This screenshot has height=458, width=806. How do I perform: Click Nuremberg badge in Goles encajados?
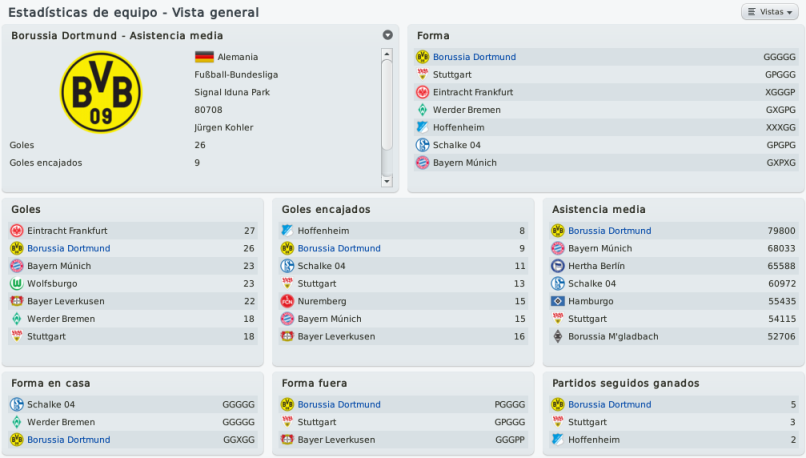tap(287, 301)
